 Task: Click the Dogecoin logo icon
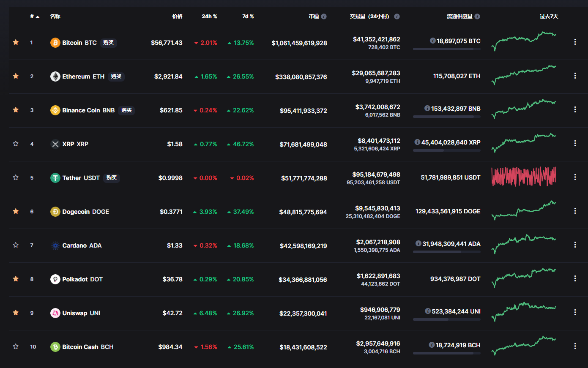[55, 212]
